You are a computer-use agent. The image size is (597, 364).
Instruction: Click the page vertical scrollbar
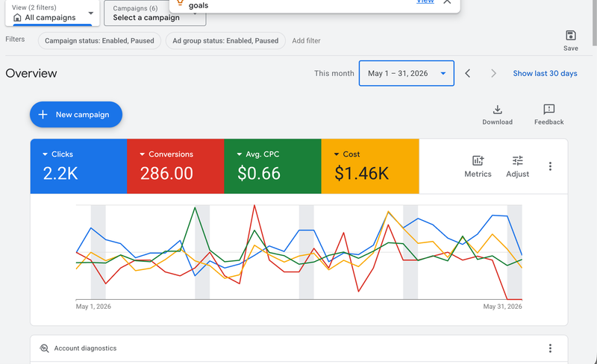click(x=594, y=23)
